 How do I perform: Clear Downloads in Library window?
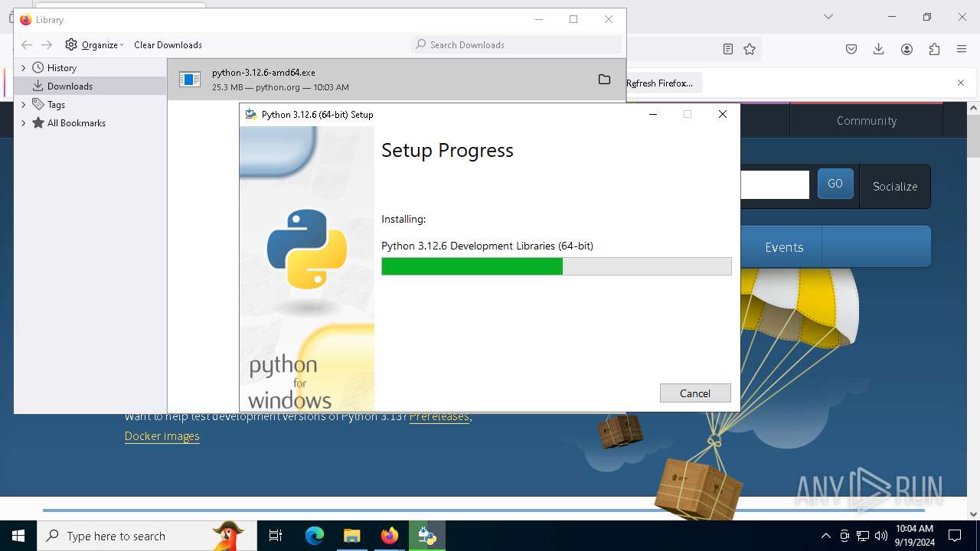point(168,44)
